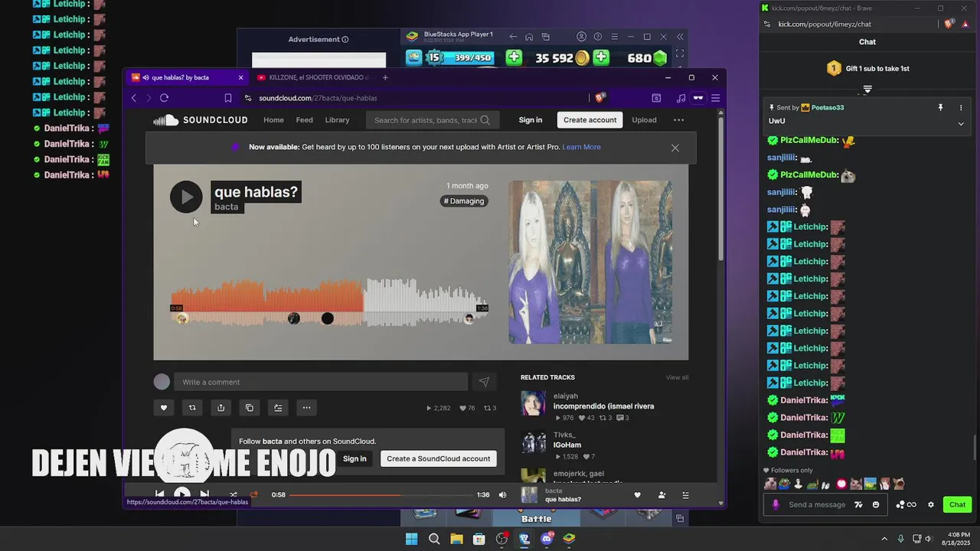Viewport: 980px width, 551px height.
Task: Click 'Create a SoundCloud account' in the follow prompt
Action: pyautogui.click(x=439, y=458)
